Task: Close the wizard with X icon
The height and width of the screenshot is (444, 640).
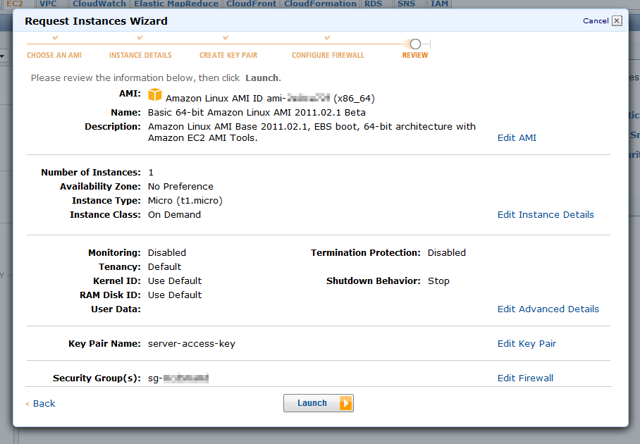Action: point(617,21)
